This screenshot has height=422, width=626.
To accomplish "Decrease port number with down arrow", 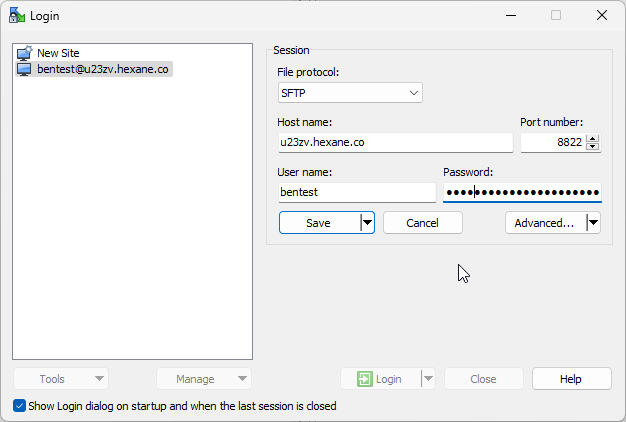I will (593, 147).
